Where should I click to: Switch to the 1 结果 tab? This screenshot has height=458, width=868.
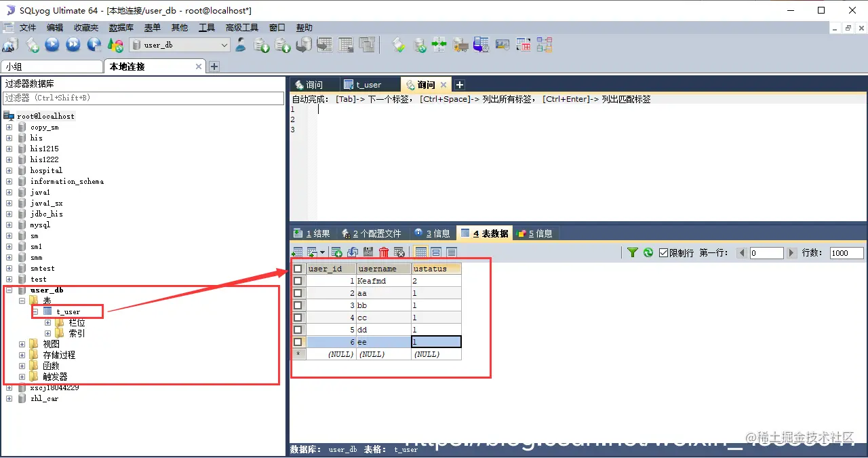(x=312, y=233)
